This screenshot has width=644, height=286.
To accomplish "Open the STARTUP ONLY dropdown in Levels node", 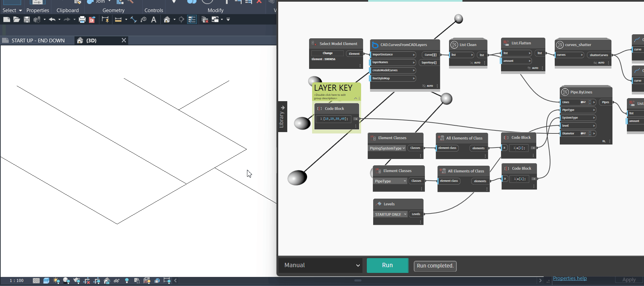I will 391,214.
